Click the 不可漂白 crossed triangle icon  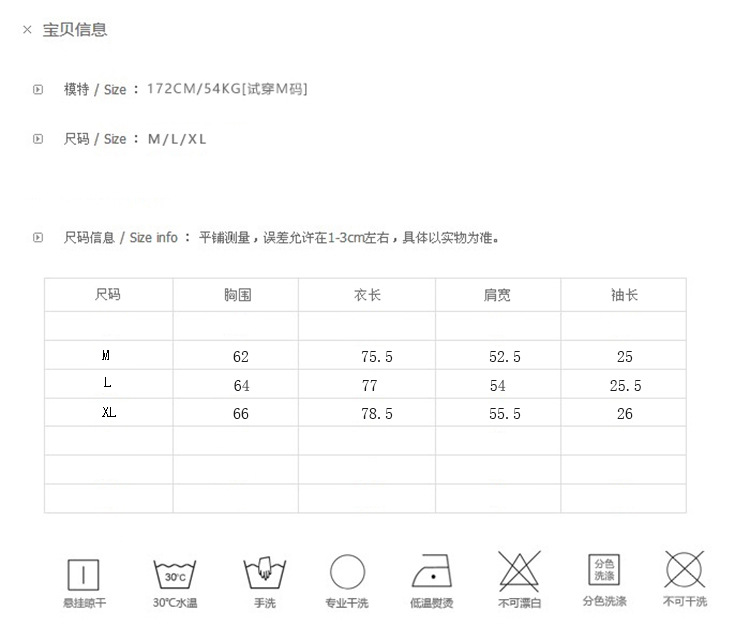[519, 569]
